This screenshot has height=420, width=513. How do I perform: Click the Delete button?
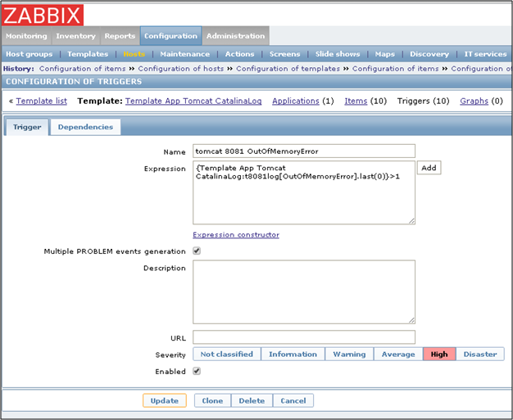(252, 400)
